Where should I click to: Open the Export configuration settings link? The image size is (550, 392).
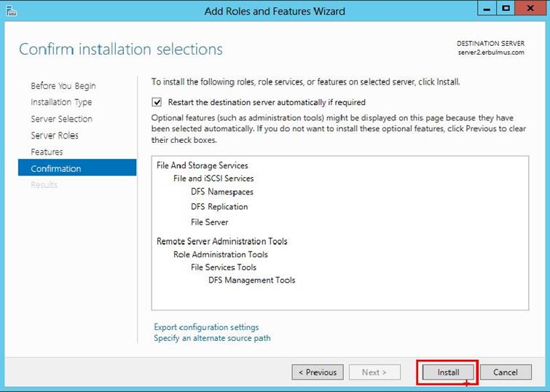[x=206, y=327]
